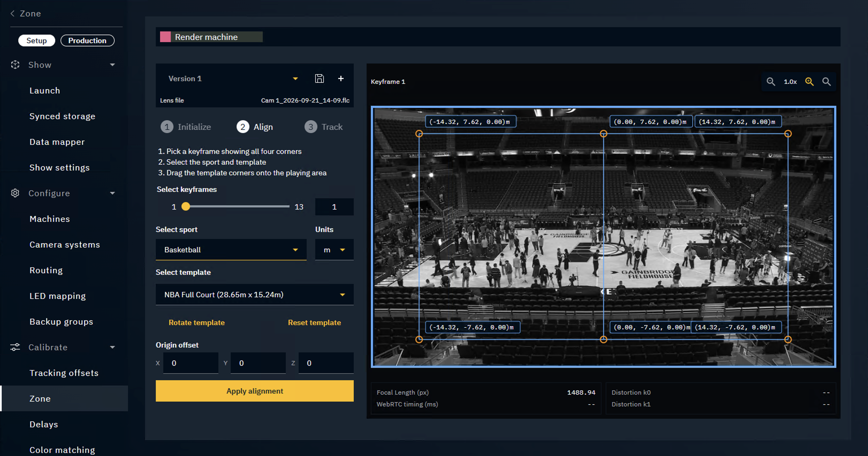Go to the Initialize step

pos(186,127)
